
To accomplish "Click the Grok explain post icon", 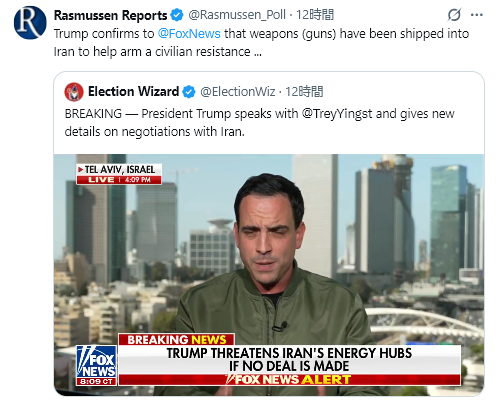I will (x=454, y=15).
